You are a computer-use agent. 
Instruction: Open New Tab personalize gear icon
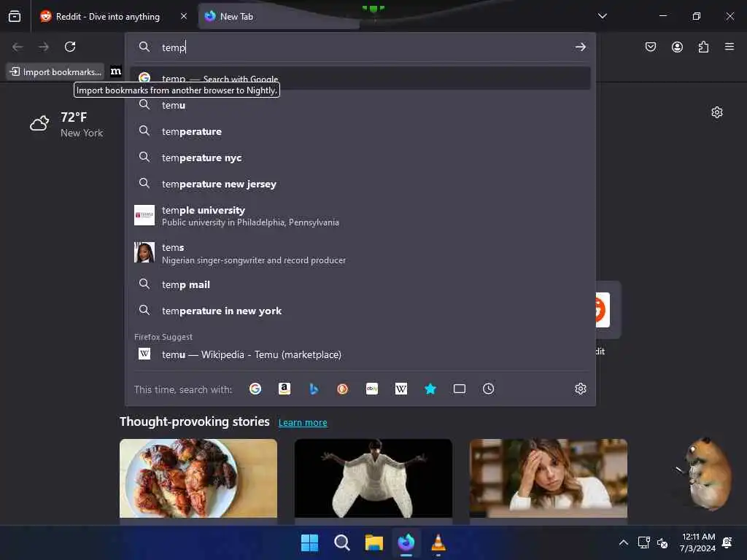[x=717, y=112]
